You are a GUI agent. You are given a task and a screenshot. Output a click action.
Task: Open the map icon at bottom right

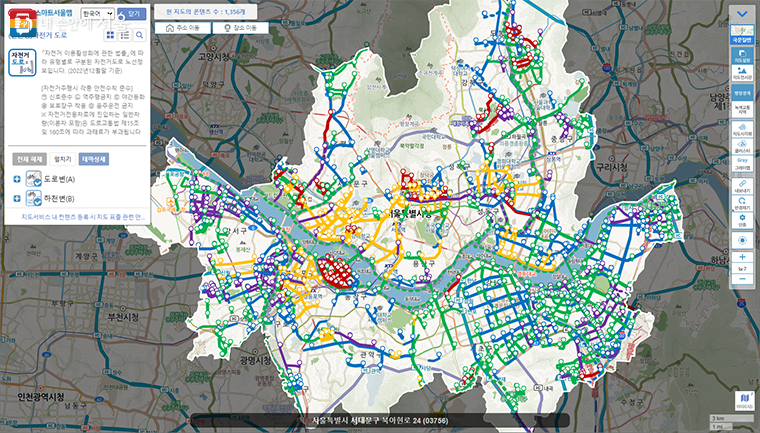click(x=744, y=400)
